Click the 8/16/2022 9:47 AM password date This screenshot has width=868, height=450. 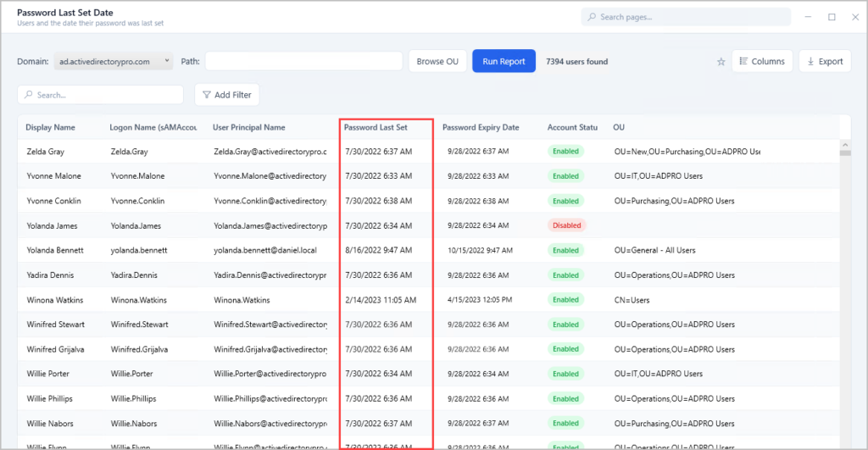(379, 250)
